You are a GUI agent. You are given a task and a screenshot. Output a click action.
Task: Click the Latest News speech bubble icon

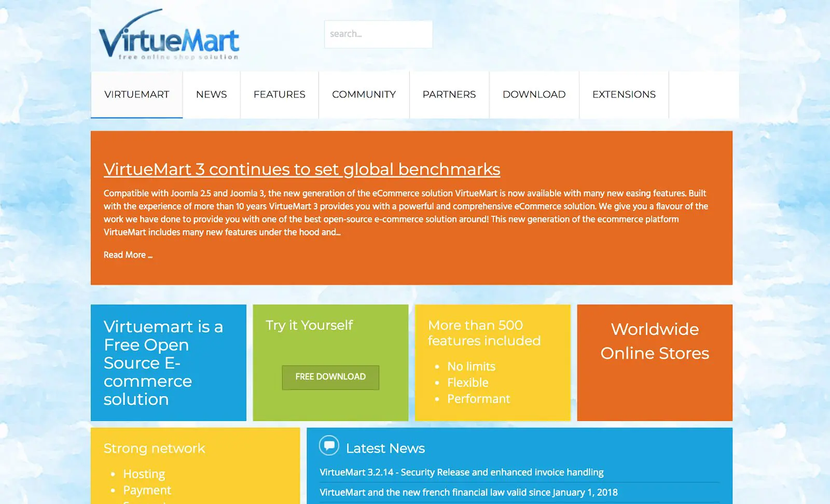329,445
